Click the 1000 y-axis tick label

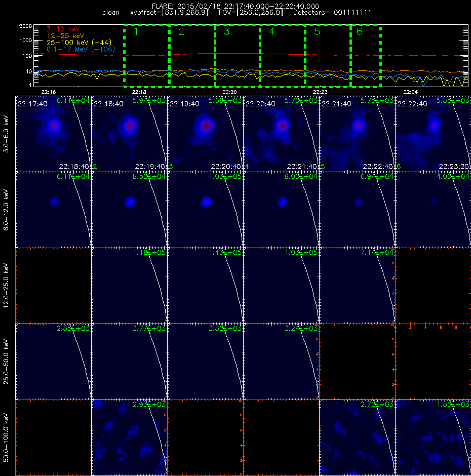click(x=25, y=41)
